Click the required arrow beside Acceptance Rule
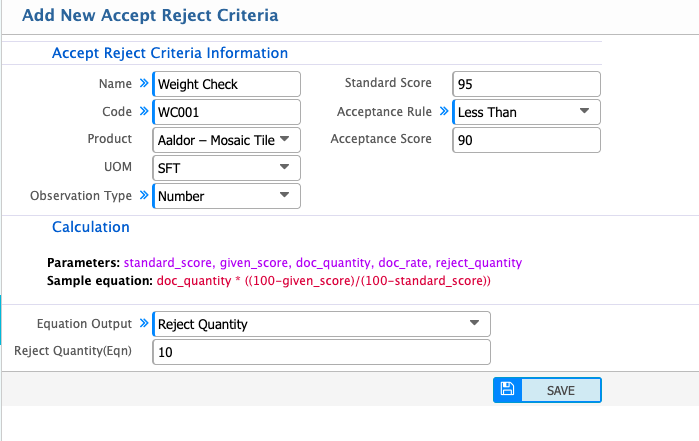Screen dimensions: 699x441 point(443,112)
